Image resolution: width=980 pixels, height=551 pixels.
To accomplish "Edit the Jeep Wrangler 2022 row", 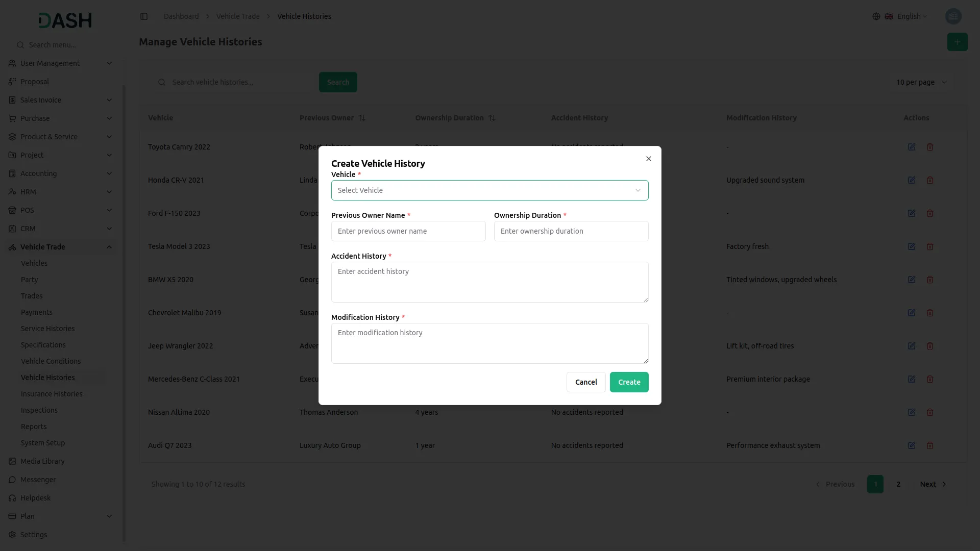I will [911, 346].
